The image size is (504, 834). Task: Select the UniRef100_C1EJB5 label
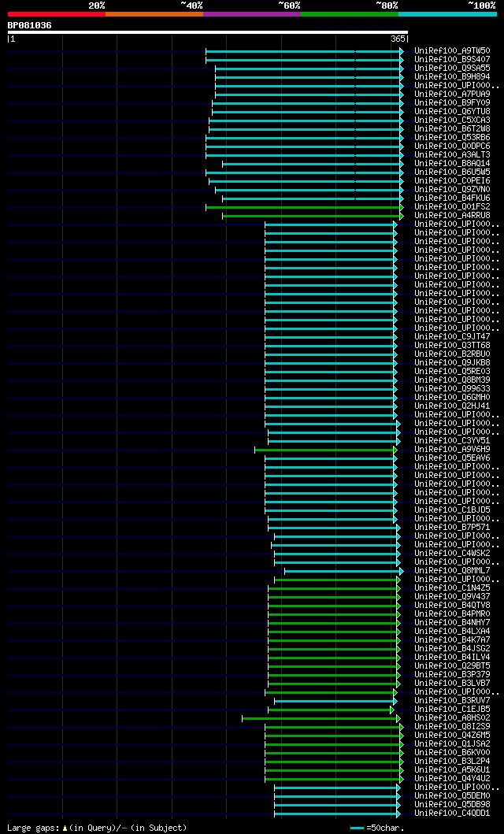453,710
